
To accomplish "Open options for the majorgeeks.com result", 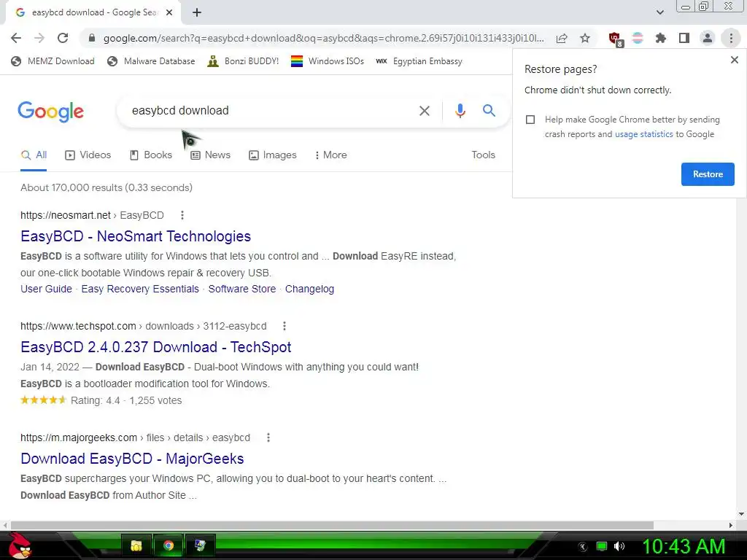I will [x=268, y=437].
